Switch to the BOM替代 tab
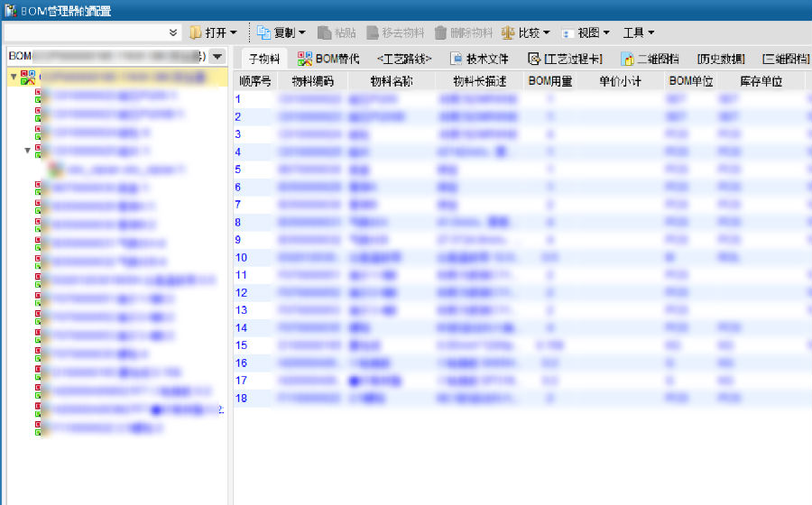The image size is (812, 505). pyautogui.click(x=328, y=59)
